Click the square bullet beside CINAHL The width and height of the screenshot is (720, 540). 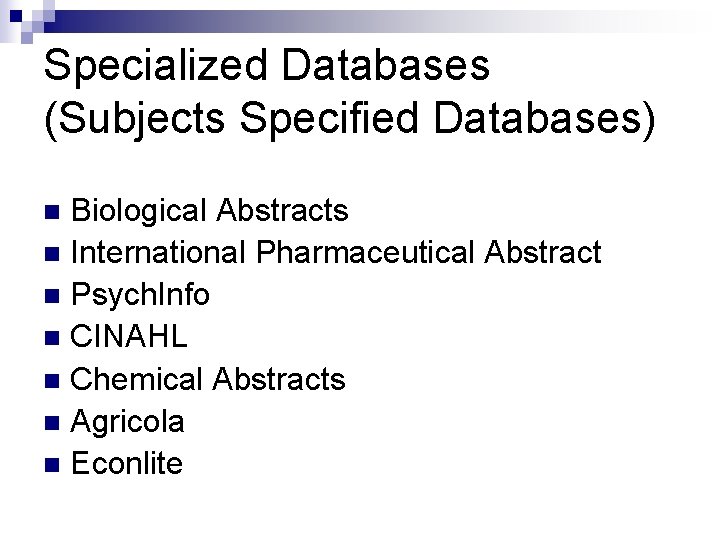[52, 338]
